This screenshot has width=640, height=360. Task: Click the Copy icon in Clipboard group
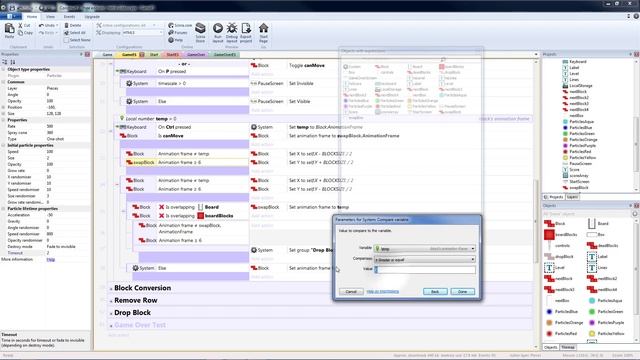pos(20,33)
